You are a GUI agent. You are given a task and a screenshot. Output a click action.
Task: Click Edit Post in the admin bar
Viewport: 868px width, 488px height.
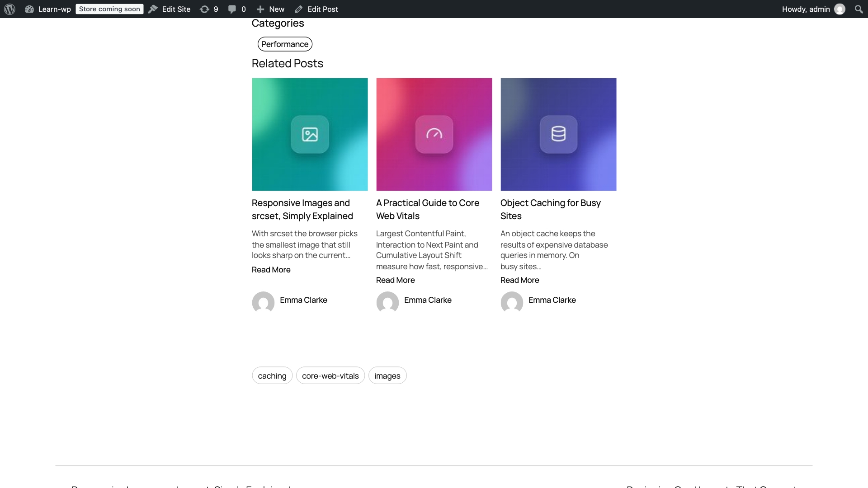(x=322, y=9)
